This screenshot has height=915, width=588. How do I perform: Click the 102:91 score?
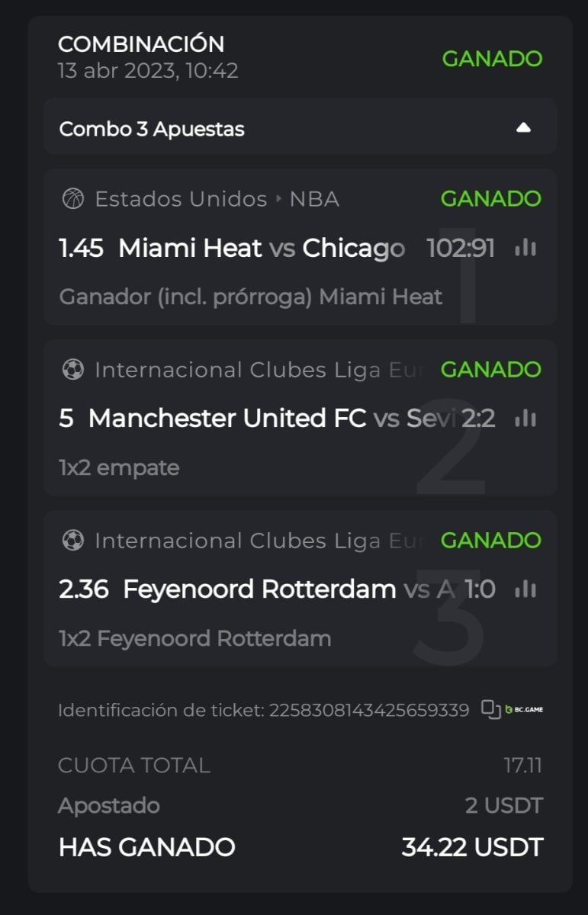click(461, 248)
